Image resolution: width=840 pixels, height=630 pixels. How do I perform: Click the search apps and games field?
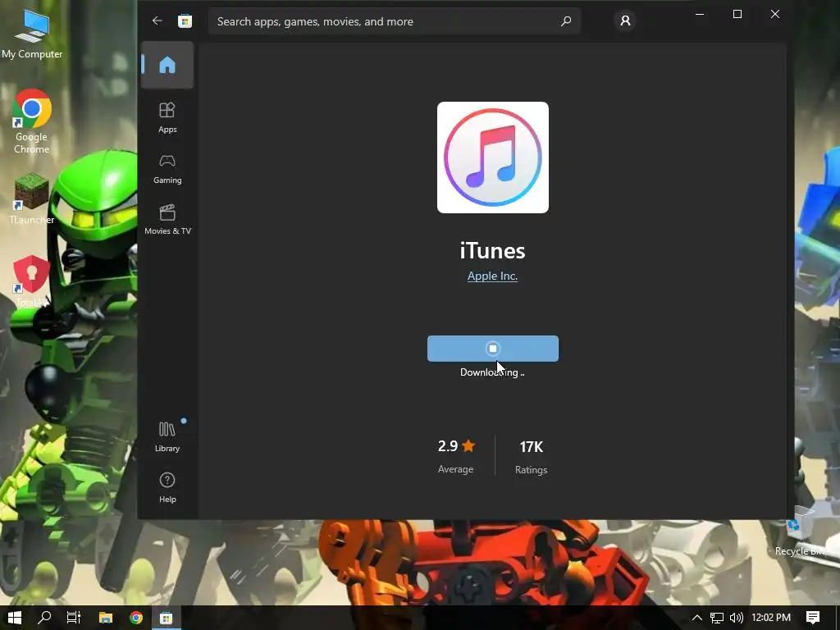tap(395, 21)
